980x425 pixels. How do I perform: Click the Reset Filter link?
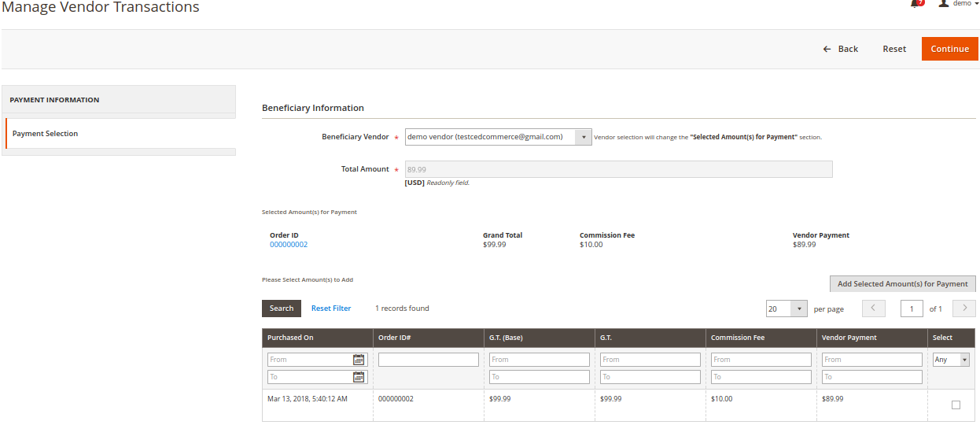coord(331,309)
